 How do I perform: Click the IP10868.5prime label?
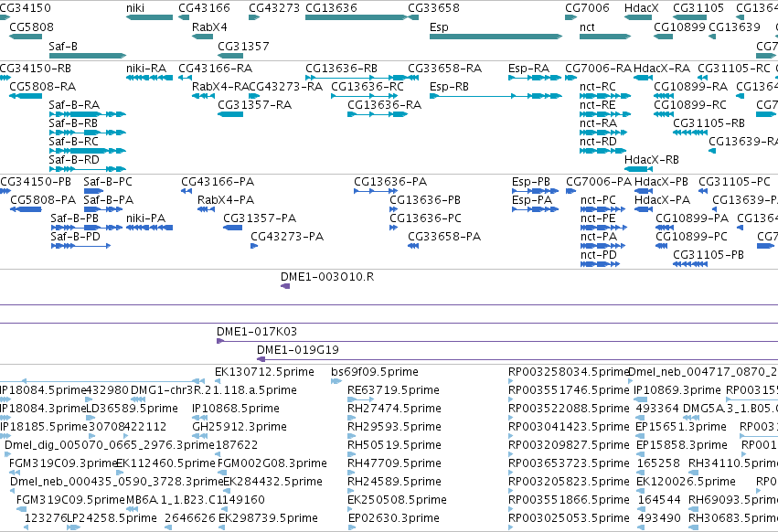coord(236,409)
